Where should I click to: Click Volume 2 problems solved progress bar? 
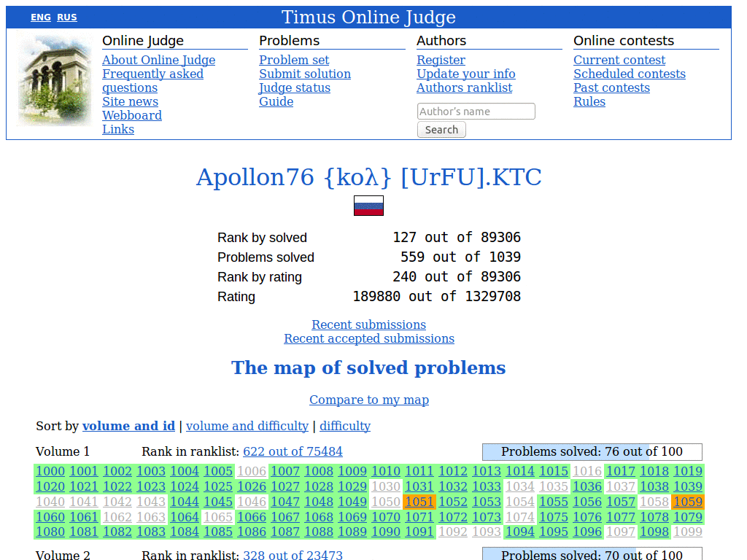(592, 554)
